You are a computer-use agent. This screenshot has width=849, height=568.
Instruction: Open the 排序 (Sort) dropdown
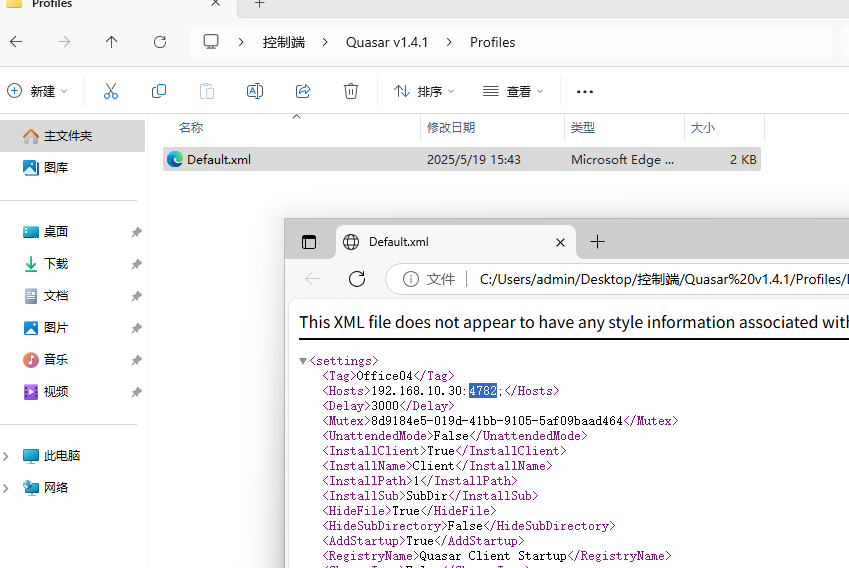(x=423, y=91)
